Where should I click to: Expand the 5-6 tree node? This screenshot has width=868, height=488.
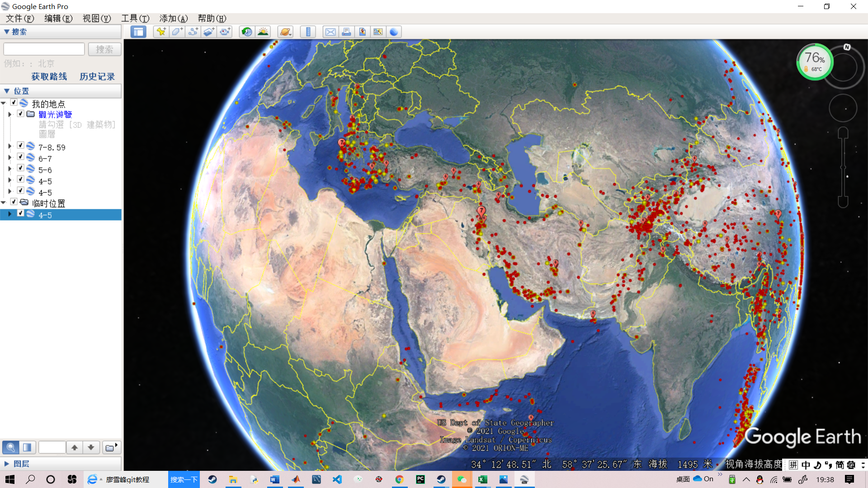point(10,169)
